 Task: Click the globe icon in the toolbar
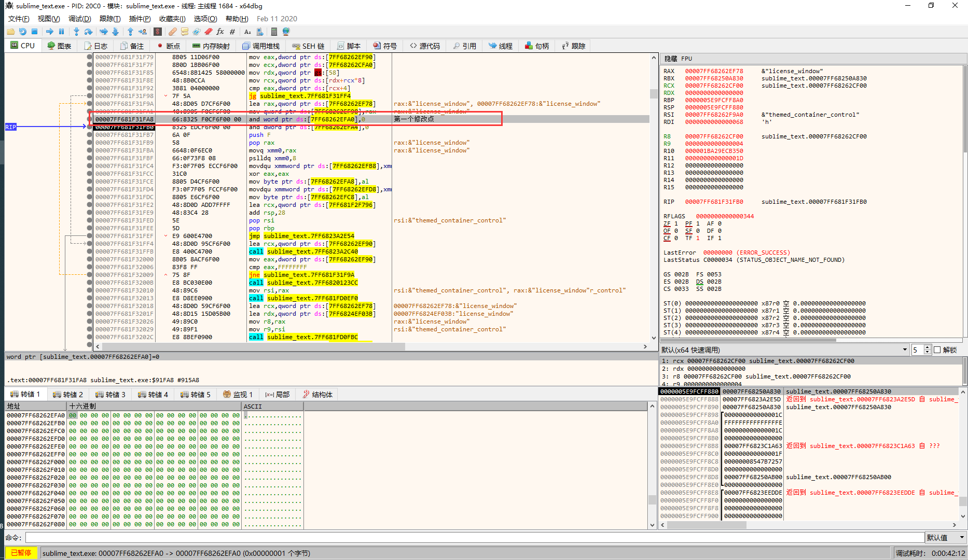pos(286,32)
